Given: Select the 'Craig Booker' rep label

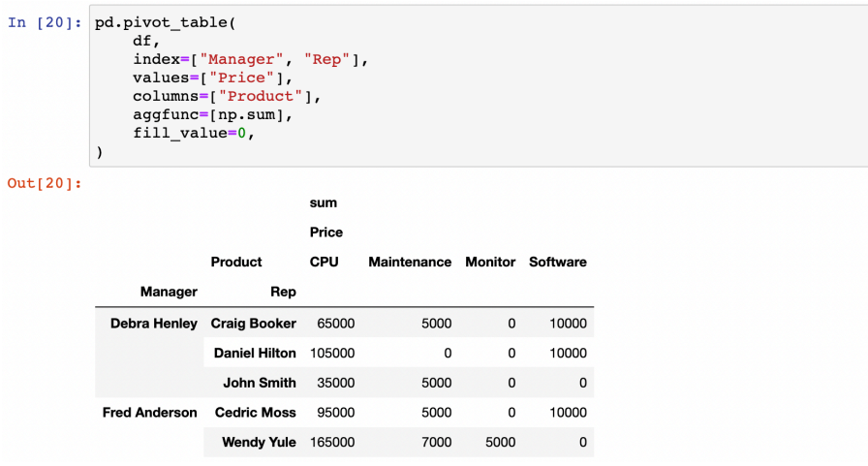Looking at the screenshot, I should coord(254,324).
